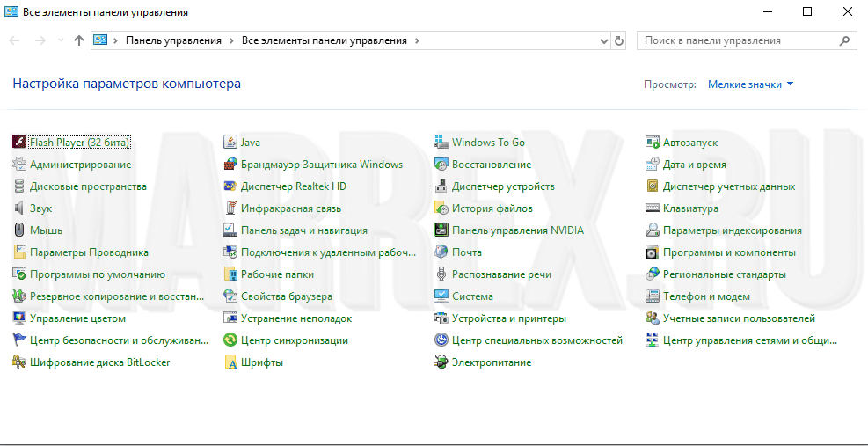Open Центр синхронизации link
The width and height of the screenshot is (868, 446).
[295, 340]
